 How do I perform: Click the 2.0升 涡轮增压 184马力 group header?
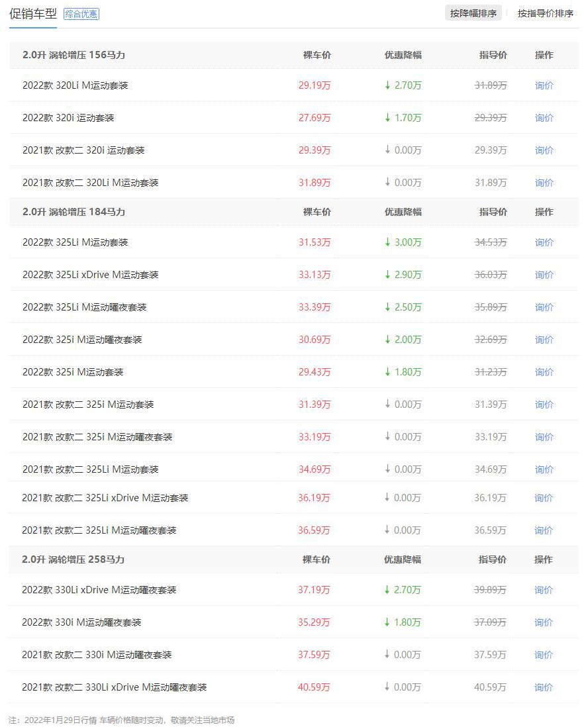click(73, 212)
